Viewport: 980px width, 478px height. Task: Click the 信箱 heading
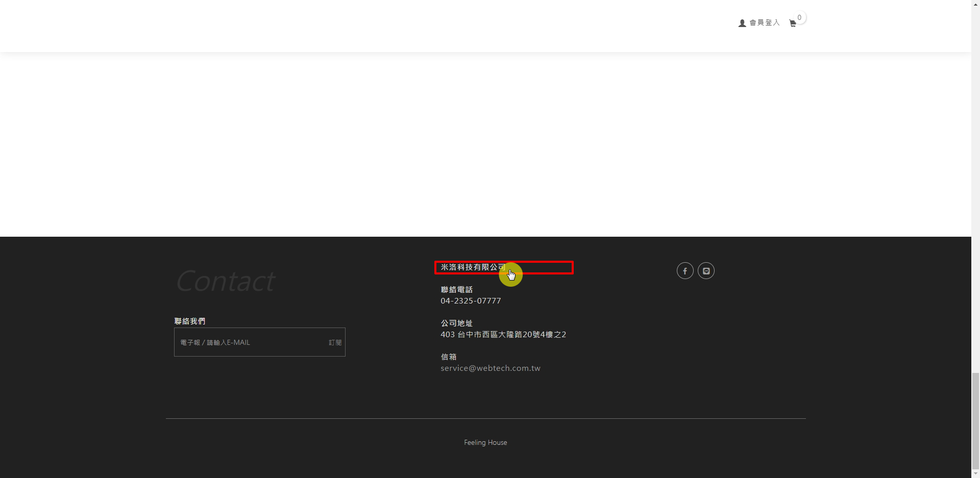tap(448, 357)
